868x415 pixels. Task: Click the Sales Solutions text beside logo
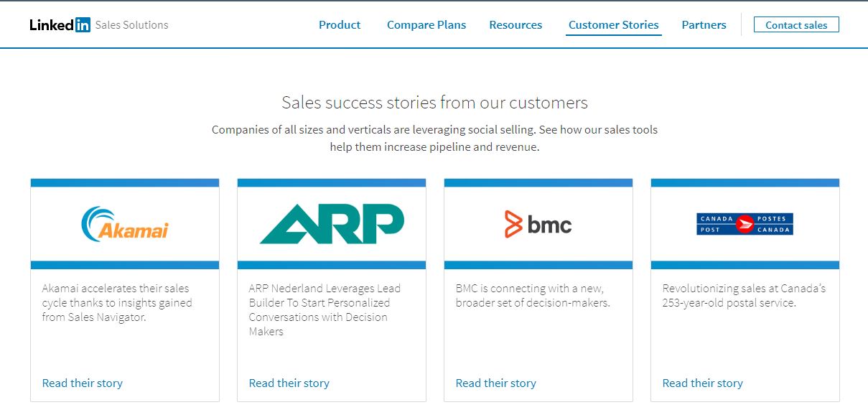(132, 25)
